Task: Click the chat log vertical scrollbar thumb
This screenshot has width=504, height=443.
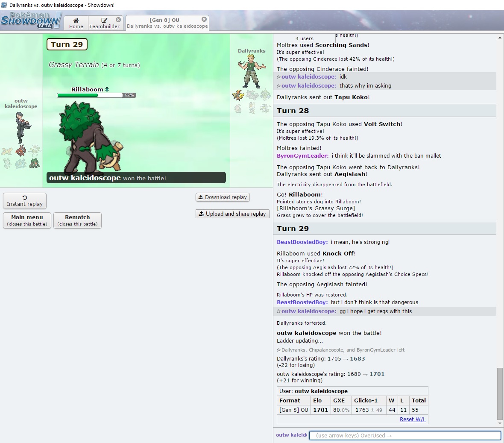Action: click(x=499, y=394)
